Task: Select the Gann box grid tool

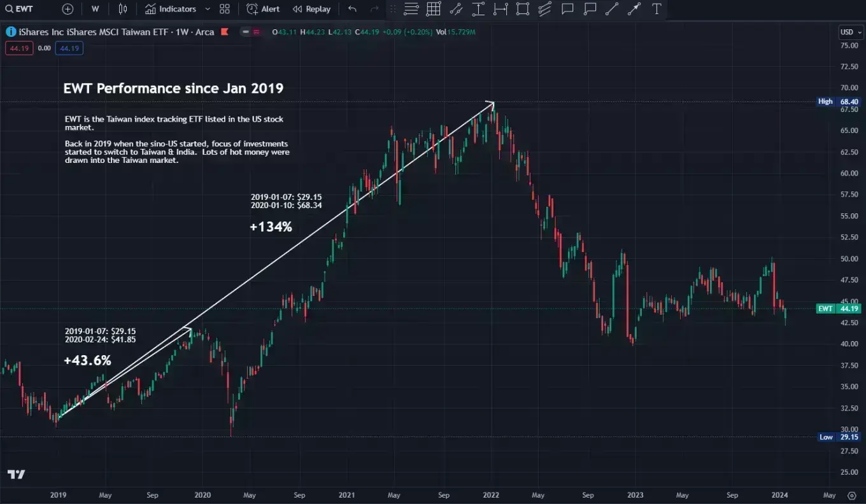Action: point(434,9)
